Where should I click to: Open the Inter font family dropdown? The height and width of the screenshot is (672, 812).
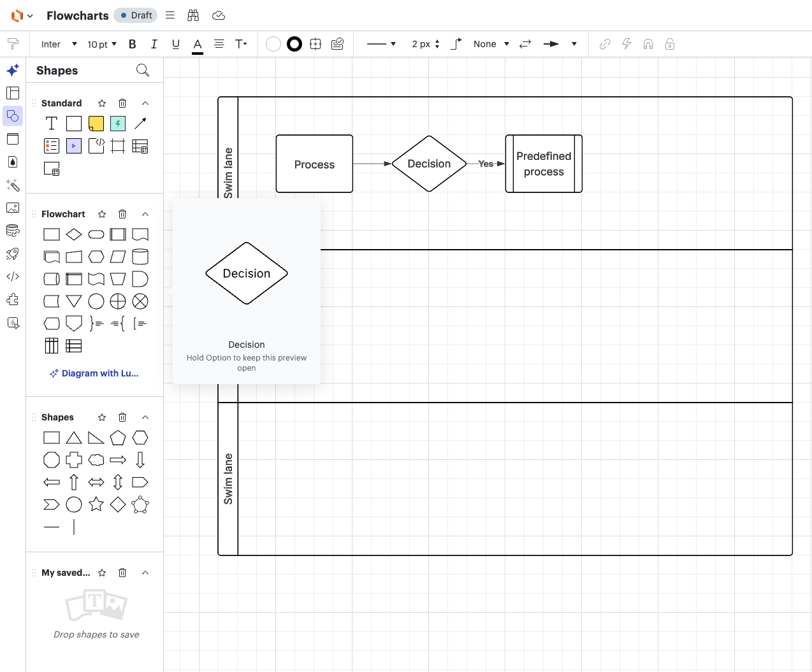(x=59, y=44)
